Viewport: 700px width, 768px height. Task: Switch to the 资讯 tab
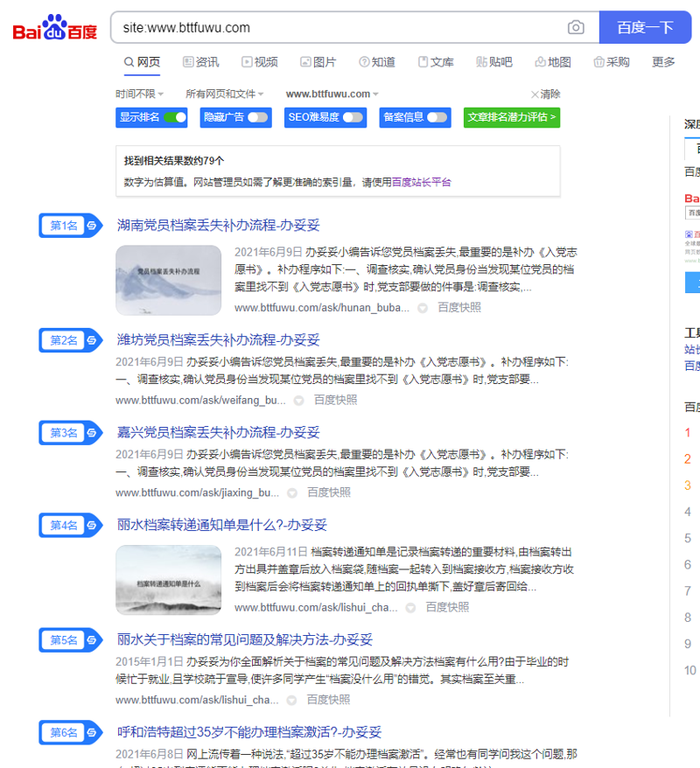pyautogui.click(x=201, y=62)
